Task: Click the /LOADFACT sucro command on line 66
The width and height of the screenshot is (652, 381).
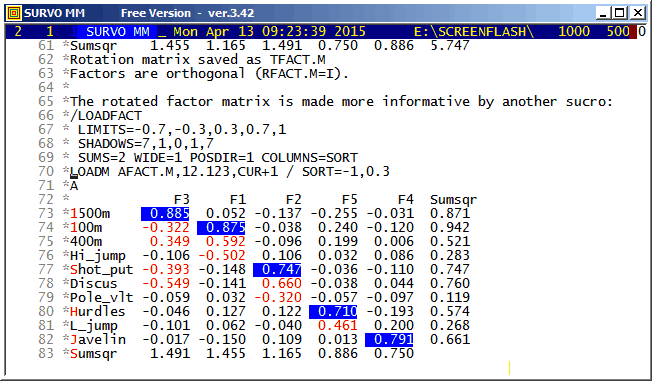Action: coord(106,116)
